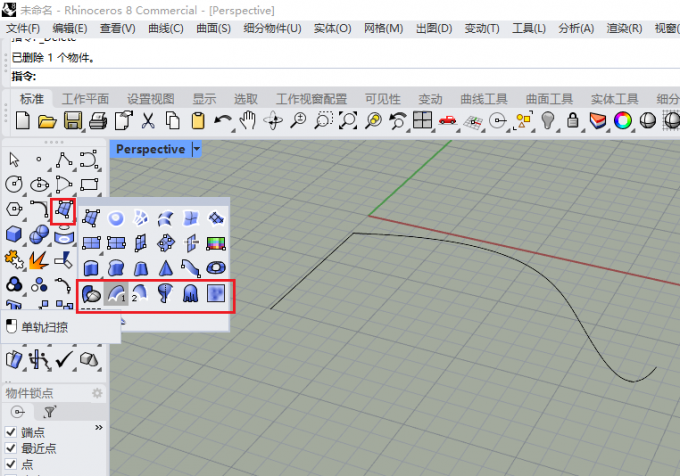Click the checkmark icon in left toolbar

pos(64,359)
